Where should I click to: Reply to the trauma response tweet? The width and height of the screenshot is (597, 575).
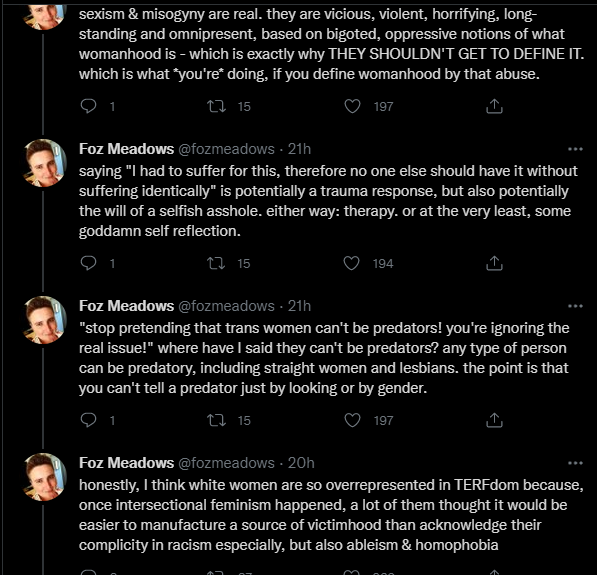88,263
